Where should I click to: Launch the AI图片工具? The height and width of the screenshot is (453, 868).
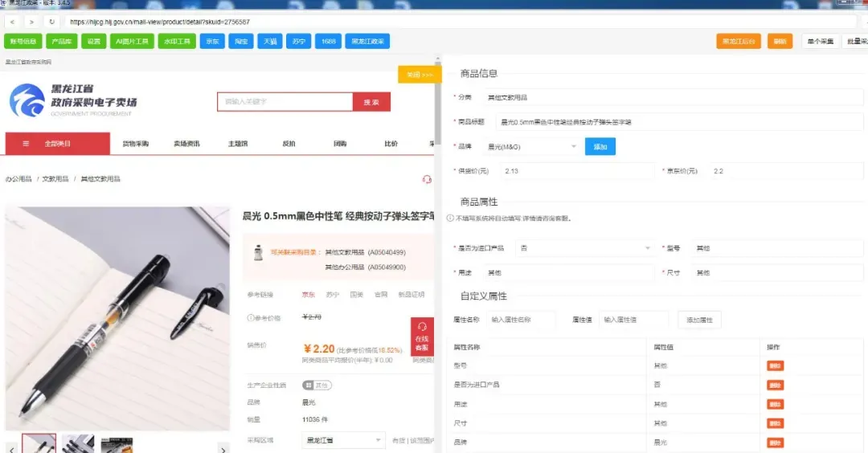(x=132, y=42)
